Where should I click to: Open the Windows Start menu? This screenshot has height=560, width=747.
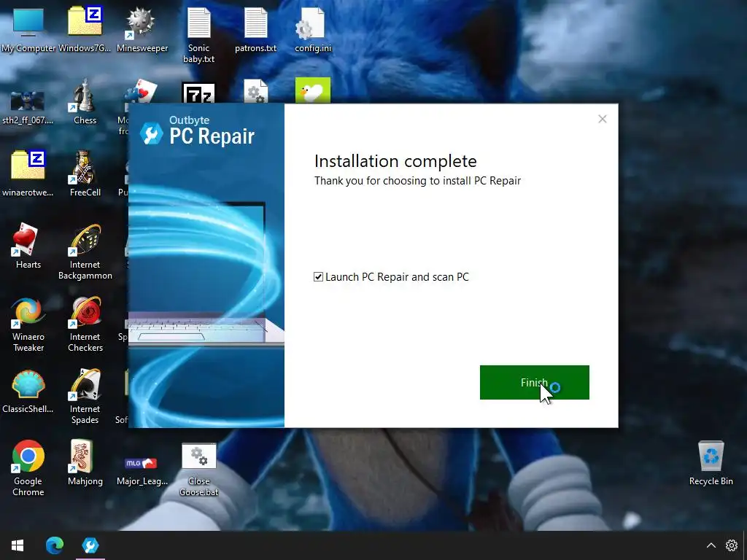[18, 545]
